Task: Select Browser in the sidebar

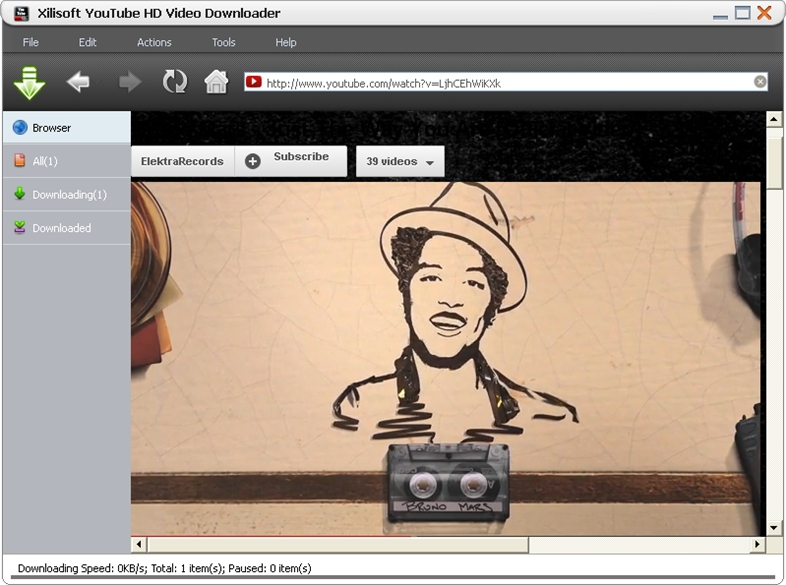Action: 66,128
